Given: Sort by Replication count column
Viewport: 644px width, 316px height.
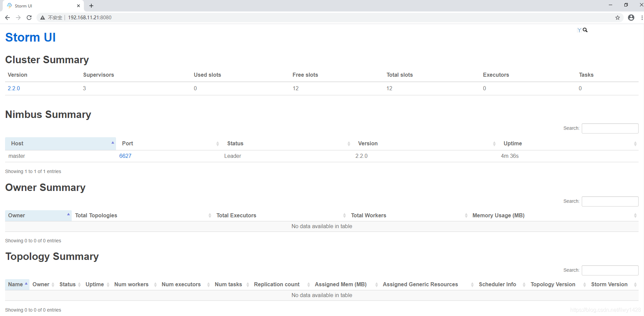Looking at the screenshot, I should (x=281, y=285).
